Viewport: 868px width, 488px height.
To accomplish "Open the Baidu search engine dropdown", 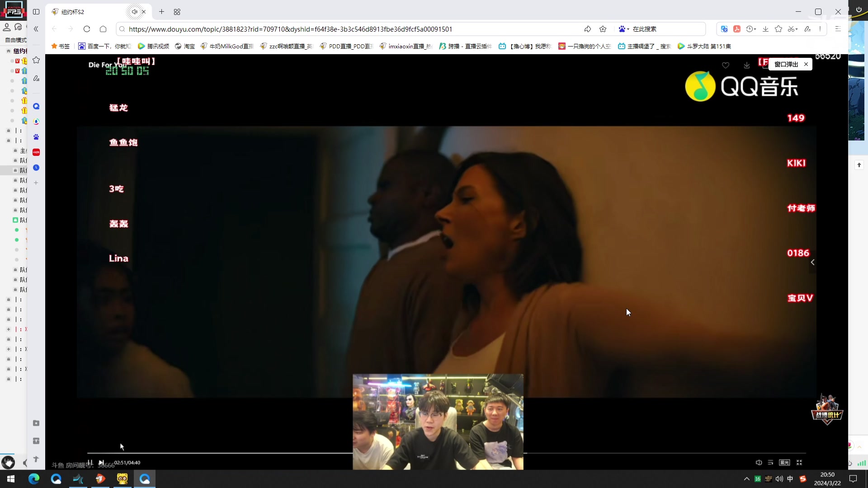I will tap(624, 29).
